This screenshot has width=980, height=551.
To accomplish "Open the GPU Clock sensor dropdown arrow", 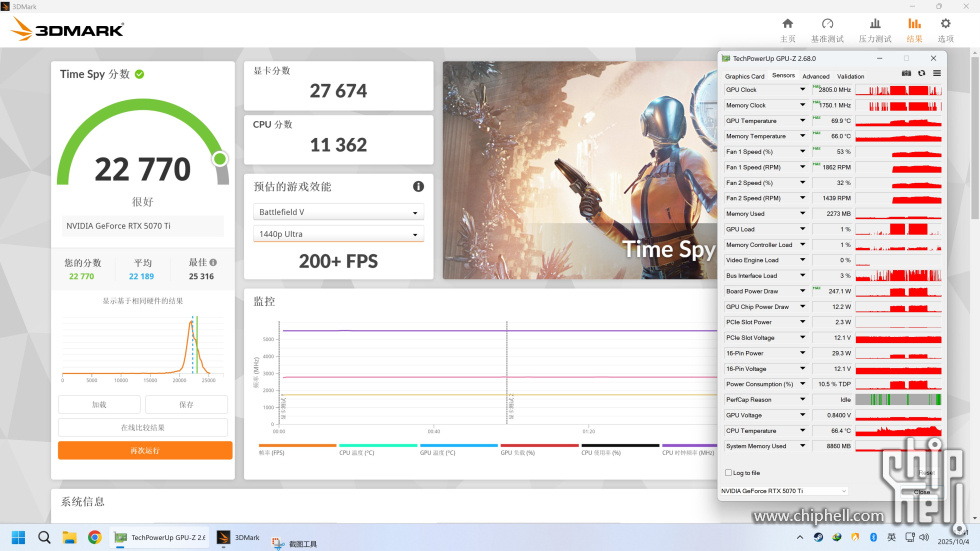I will (802, 89).
